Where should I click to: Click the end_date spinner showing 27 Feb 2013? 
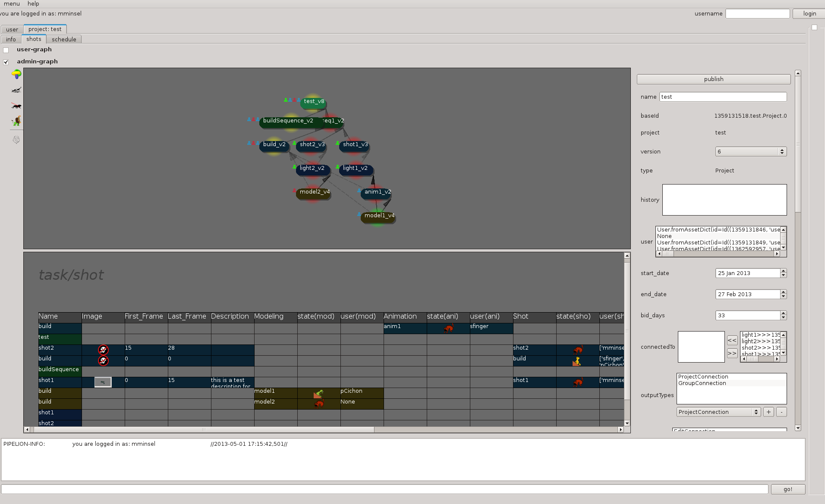coord(751,294)
